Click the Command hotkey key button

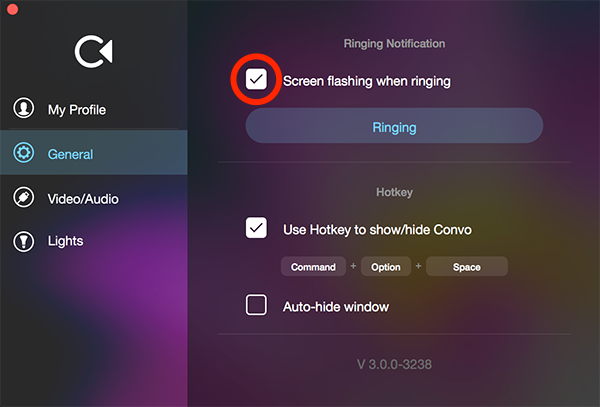[313, 267]
